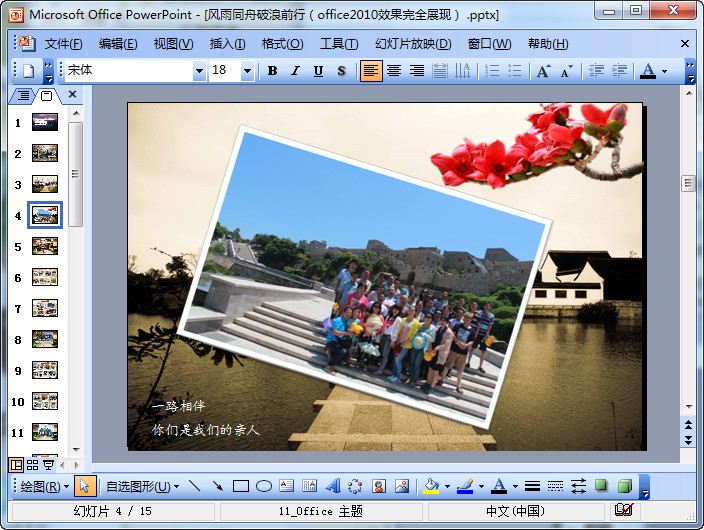Select the Arrow drawing tool
This screenshot has width=704, height=530.
tap(218, 486)
